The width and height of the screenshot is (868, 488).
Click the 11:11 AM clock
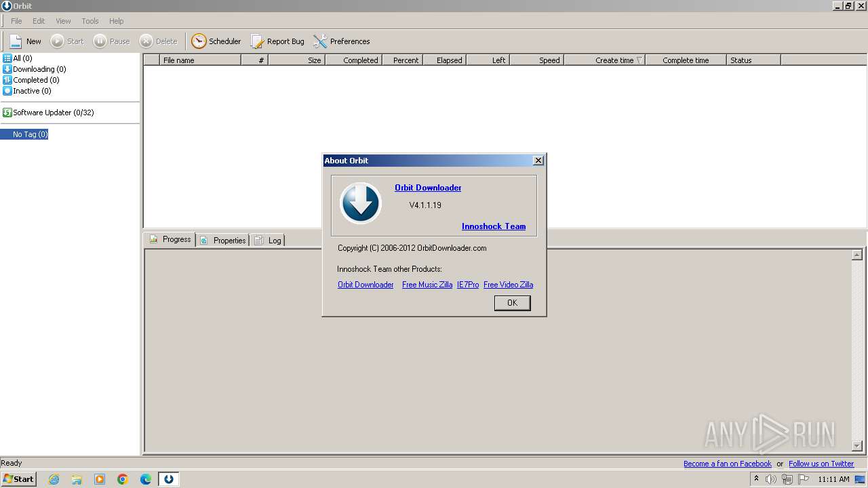pyautogui.click(x=833, y=479)
